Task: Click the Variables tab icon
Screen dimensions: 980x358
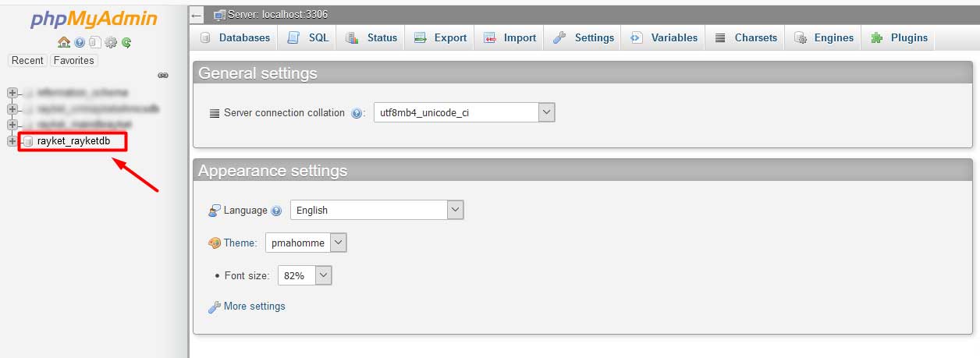Action: (x=636, y=37)
